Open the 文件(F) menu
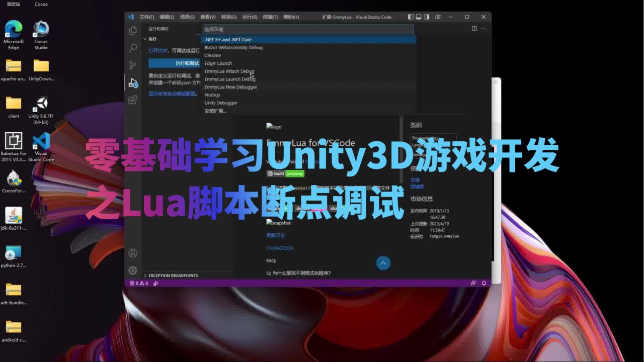Viewport: 644px width, 362px height. (147, 17)
